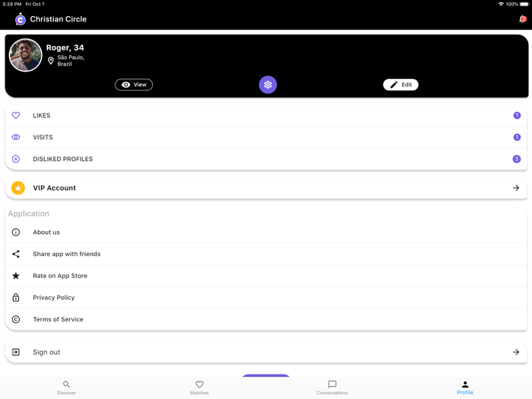
Task: Click the share icon for friends
Action: click(16, 254)
